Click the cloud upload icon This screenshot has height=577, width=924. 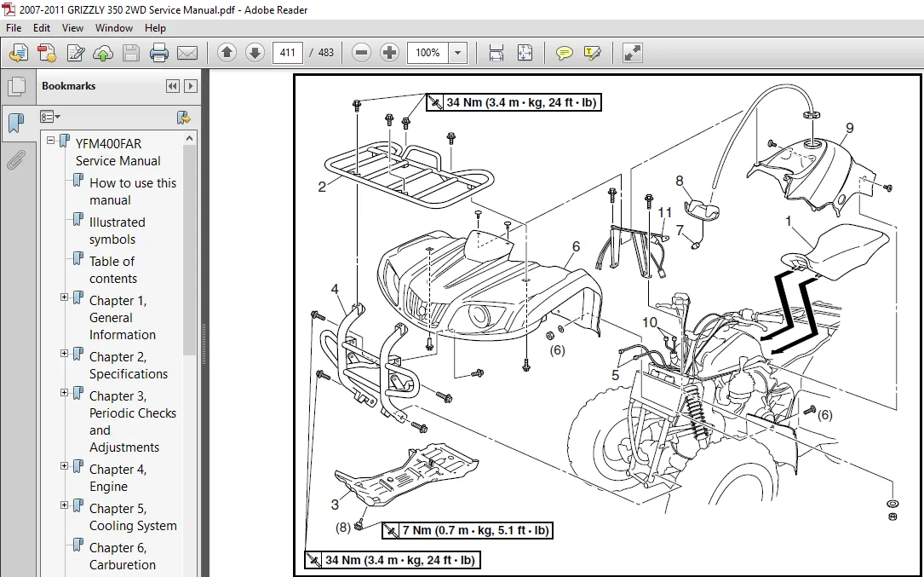point(103,53)
